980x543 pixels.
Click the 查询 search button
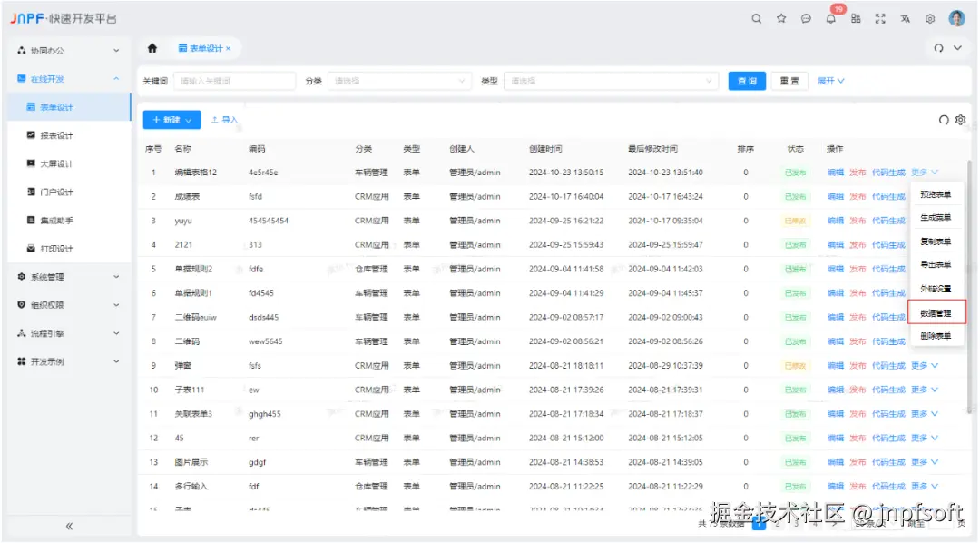pos(747,81)
